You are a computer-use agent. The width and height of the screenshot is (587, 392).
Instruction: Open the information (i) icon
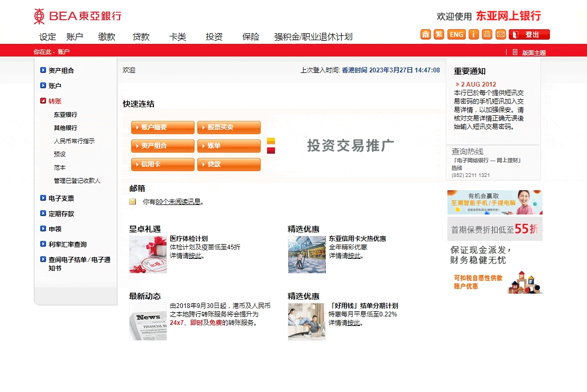(x=474, y=34)
